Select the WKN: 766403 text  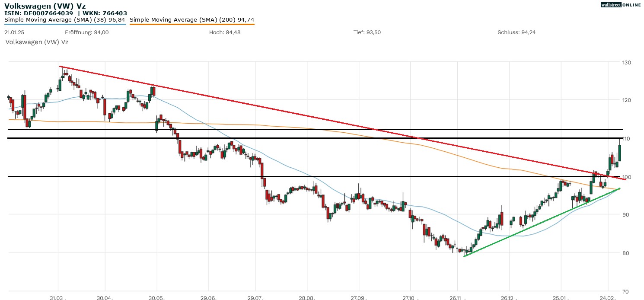coord(105,13)
